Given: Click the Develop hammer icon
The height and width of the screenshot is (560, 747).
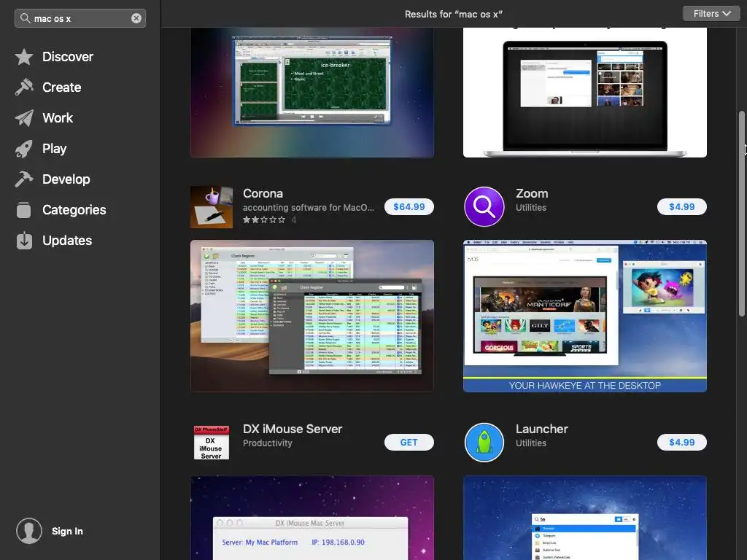Looking at the screenshot, I should (x=24, y=179).
